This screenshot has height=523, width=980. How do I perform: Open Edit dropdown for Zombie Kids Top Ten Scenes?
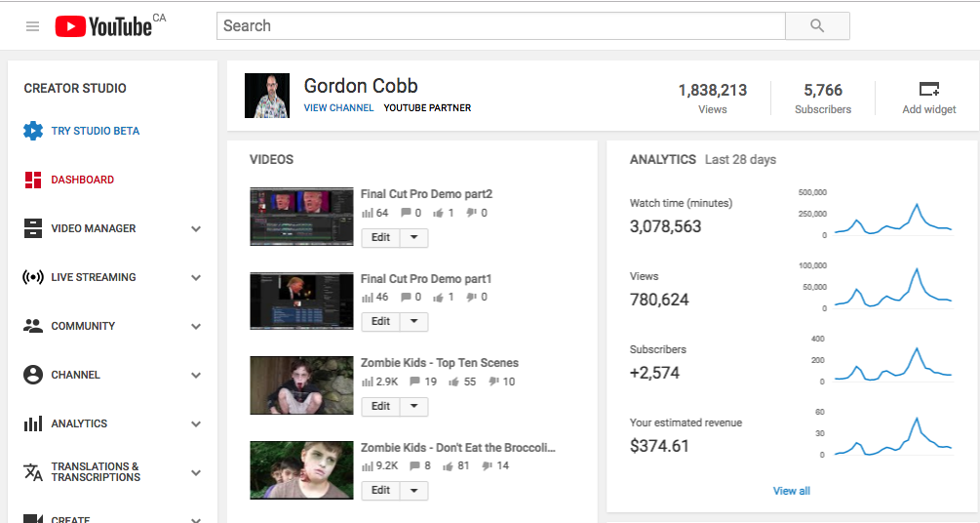(x=413, y=407)
